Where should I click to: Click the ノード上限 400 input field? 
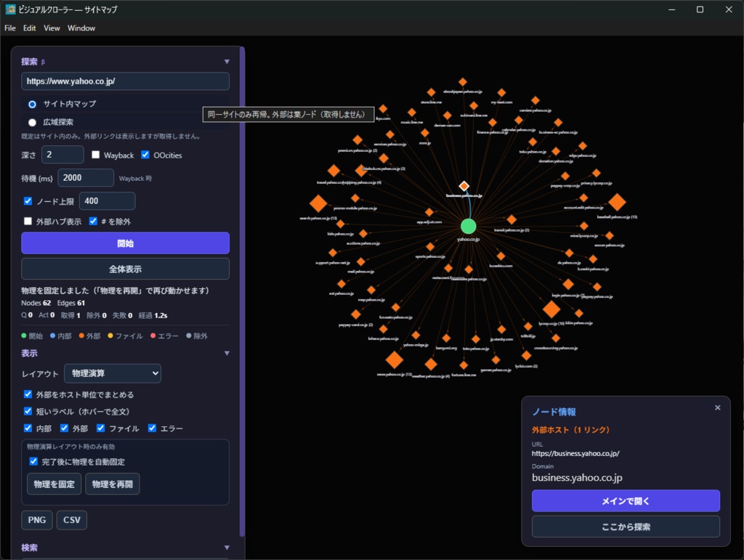tap(108, 201)
